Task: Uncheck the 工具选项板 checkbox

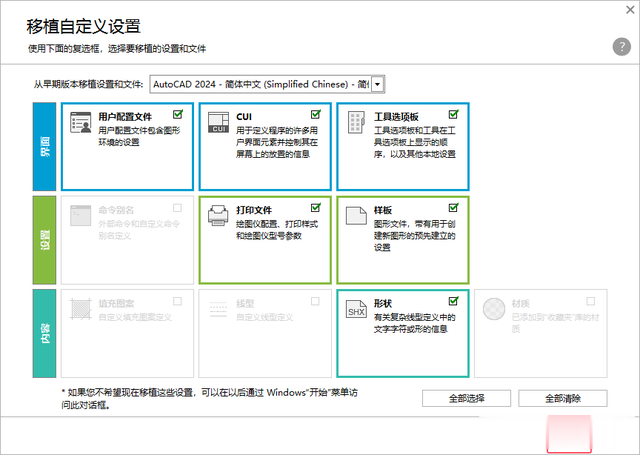Action: click(453, 114)
